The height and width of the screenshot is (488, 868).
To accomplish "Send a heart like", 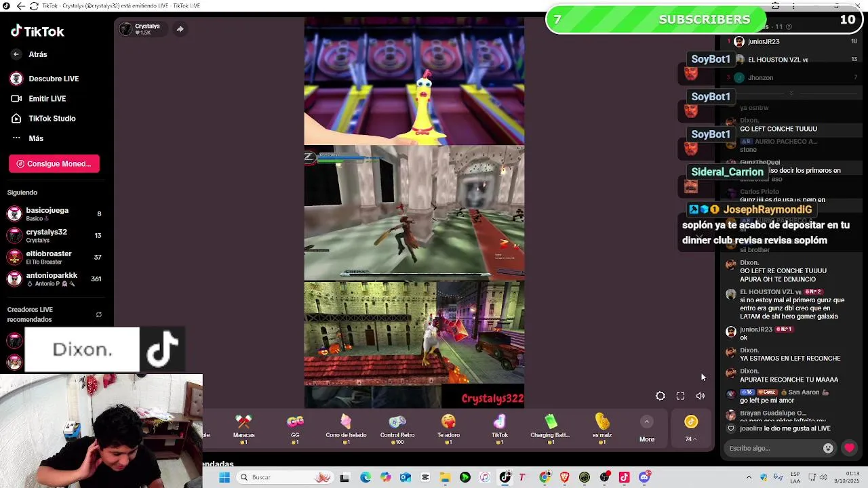I will [850, 448].
